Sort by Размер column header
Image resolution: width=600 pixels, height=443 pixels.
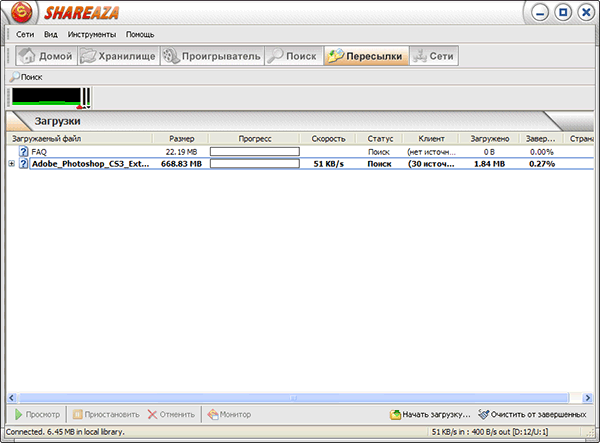(x=181, y=138)
